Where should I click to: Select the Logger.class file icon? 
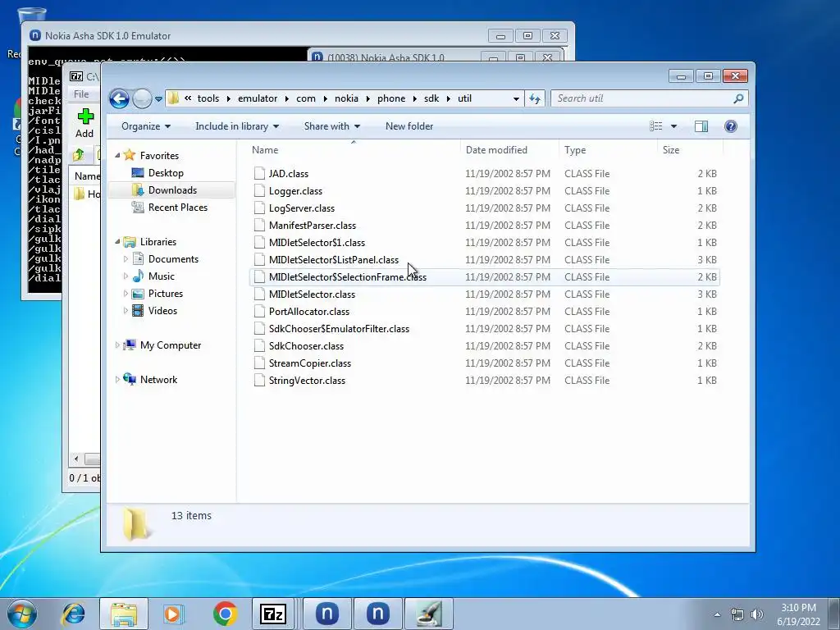coord(259,190)
